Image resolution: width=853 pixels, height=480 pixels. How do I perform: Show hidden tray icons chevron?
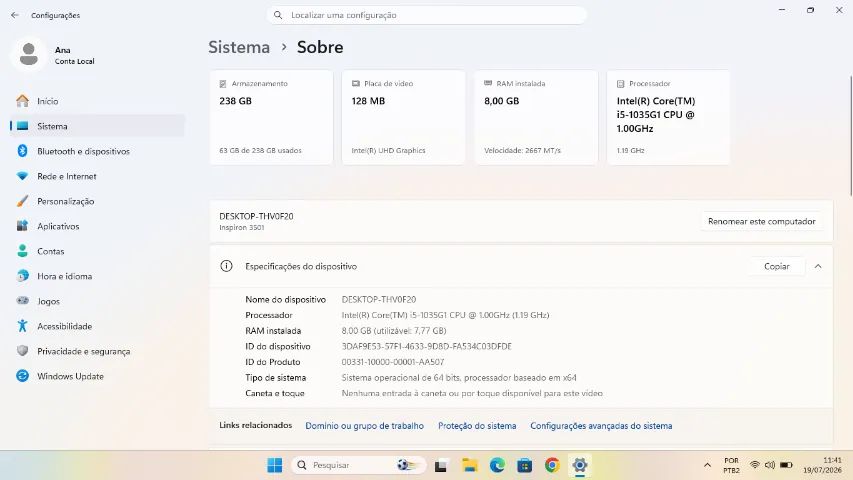(707, 465)
